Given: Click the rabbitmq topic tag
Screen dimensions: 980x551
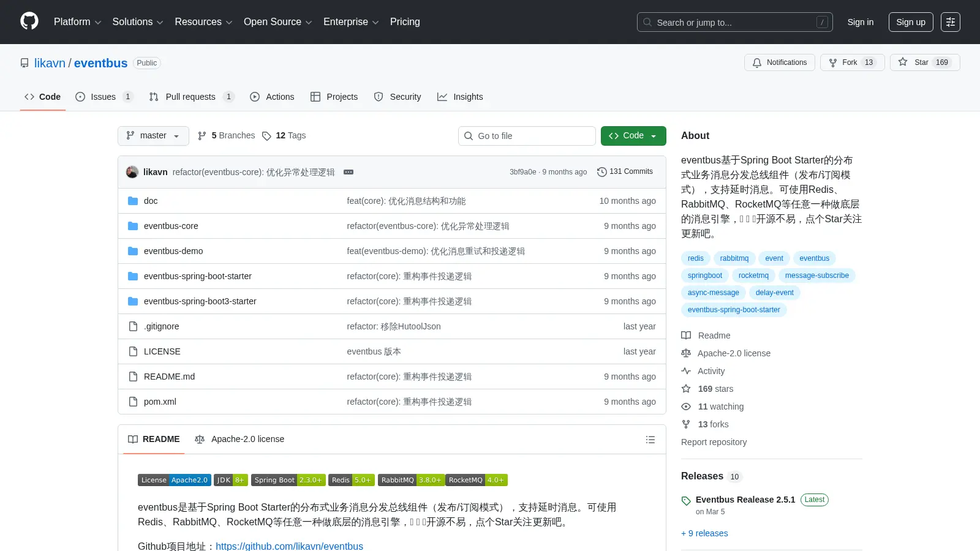Looking at the screenshot, I should [x=734, y=258].
